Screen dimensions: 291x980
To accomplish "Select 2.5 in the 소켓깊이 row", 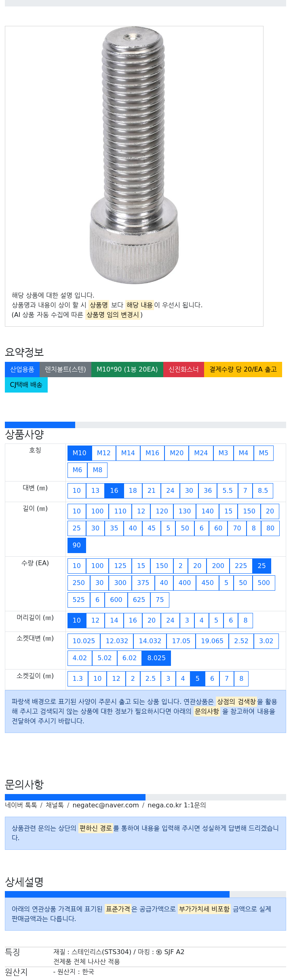I will point(150,679).
